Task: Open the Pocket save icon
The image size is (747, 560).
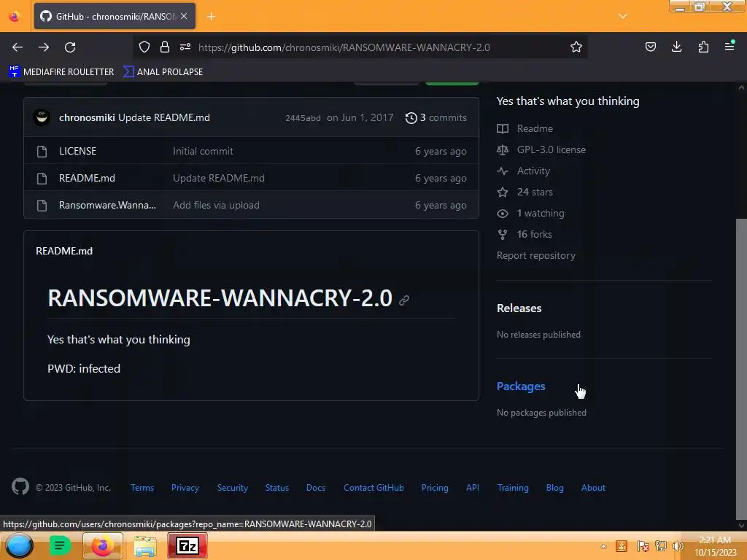Action: [x=650, y=47]
